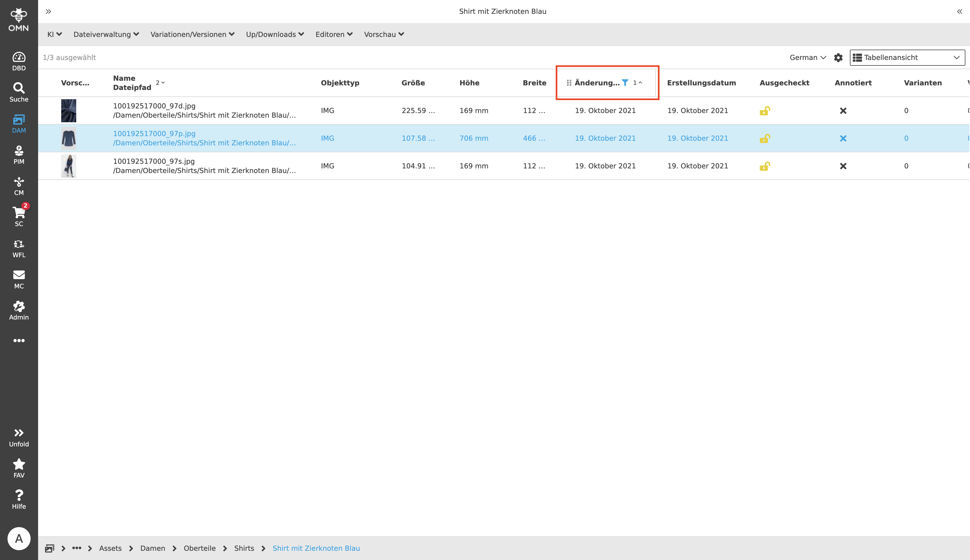Navigate to Oberteile in breadcrumb
This screenshot has height=560, width=970.
pyautogui.click(x=199, y=548)
